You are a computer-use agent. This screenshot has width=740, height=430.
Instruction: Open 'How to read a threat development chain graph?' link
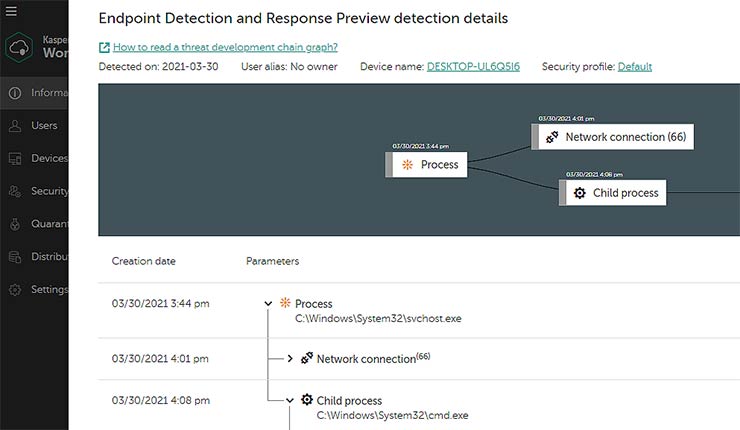point(225,47)
